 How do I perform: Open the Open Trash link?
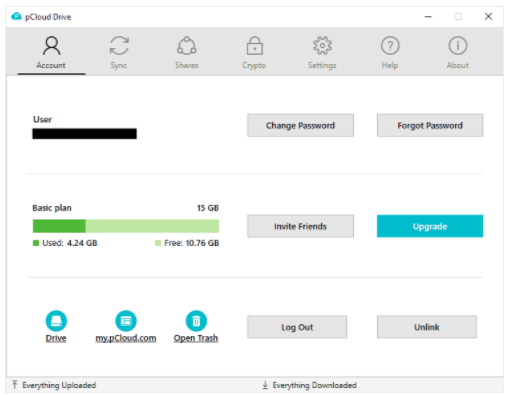pos(196,338)
